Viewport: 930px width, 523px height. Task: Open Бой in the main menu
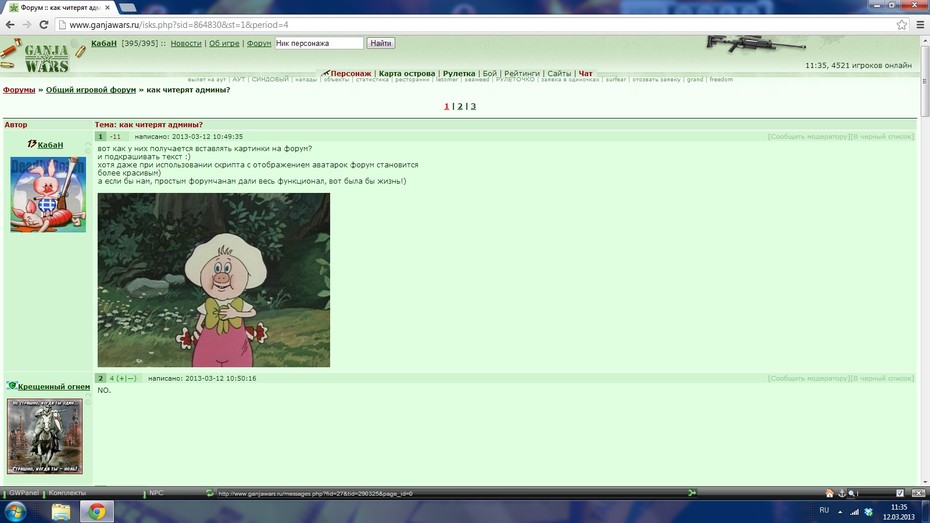click(x=490, y=74)
